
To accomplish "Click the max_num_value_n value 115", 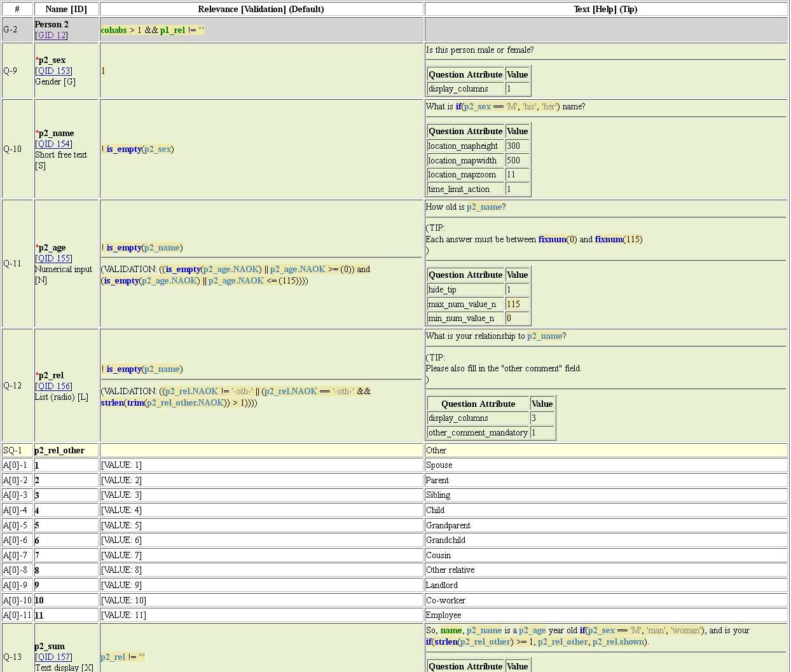I will (513, 305).
